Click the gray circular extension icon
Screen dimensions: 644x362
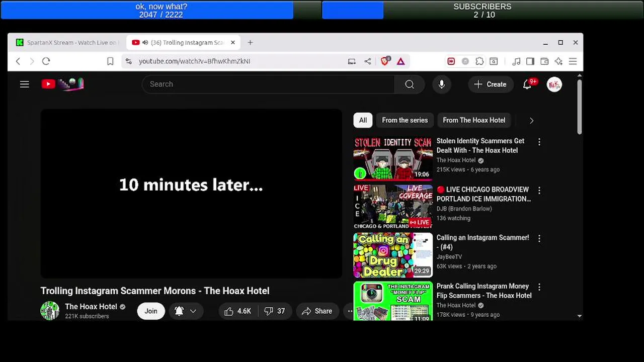click(x=465, y=61)
